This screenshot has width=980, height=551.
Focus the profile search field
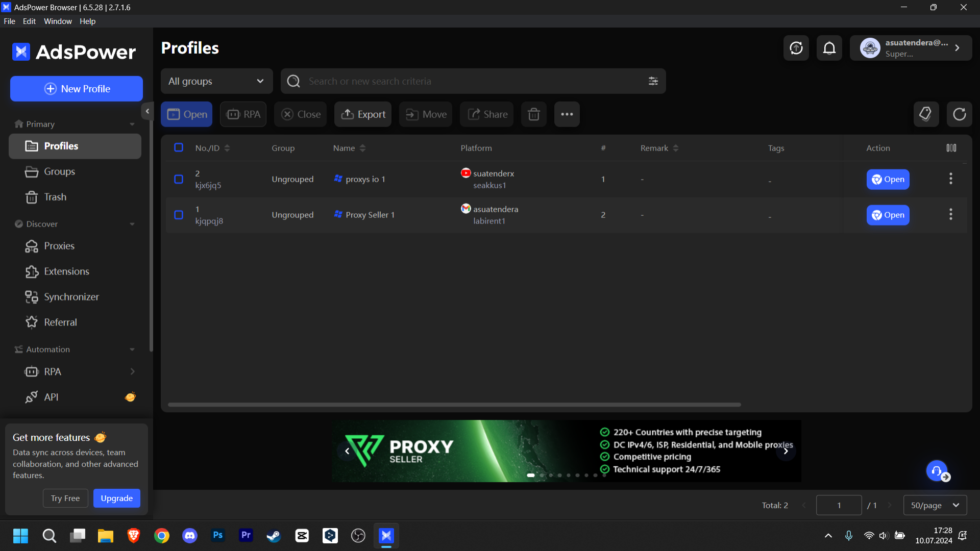pyautogui.click(x=473, y=81)
